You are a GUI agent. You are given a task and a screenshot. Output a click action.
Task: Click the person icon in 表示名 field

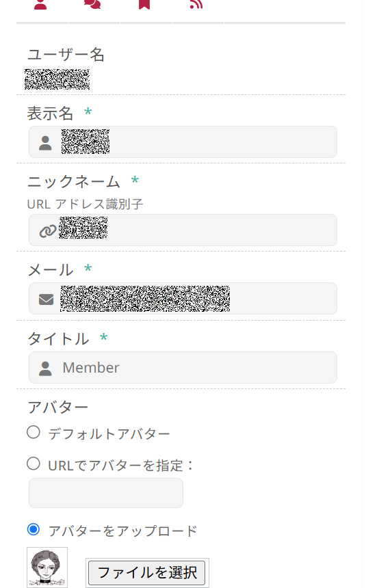(45, 143)
